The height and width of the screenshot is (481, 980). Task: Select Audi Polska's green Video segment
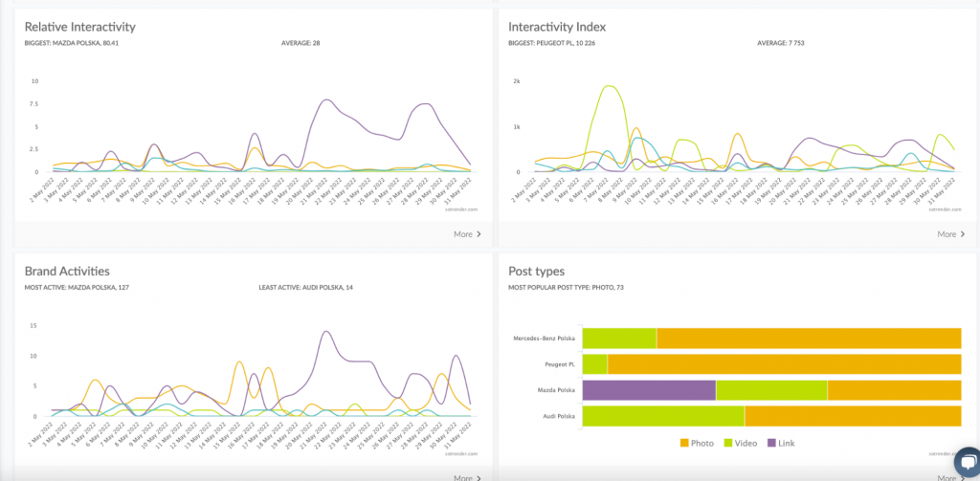coord(663,417)
